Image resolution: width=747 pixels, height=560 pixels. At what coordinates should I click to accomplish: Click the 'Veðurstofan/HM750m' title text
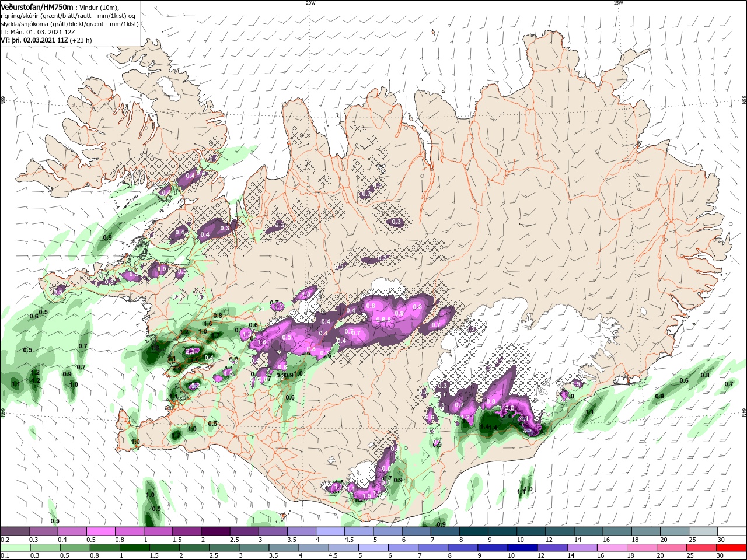pos(37,7)
